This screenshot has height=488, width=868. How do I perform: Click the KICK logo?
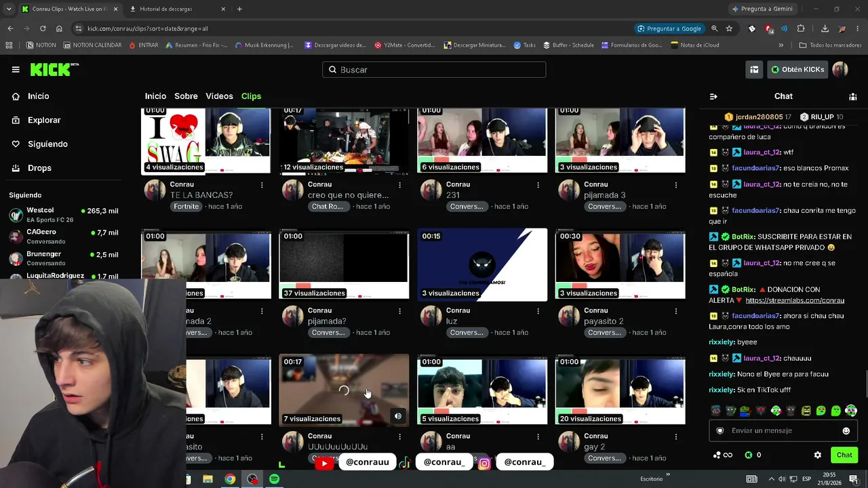coord(54,69)
